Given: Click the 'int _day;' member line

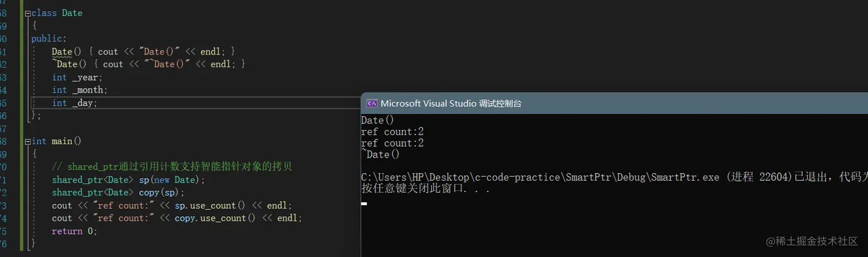Looking at the screenshot, I should [75, 103].
